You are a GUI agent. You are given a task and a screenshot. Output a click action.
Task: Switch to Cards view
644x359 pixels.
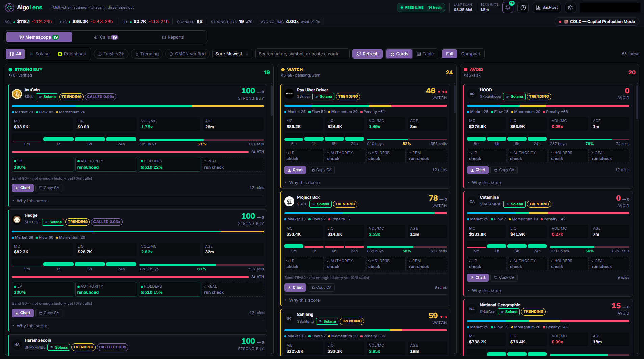(x=399, y=54)
